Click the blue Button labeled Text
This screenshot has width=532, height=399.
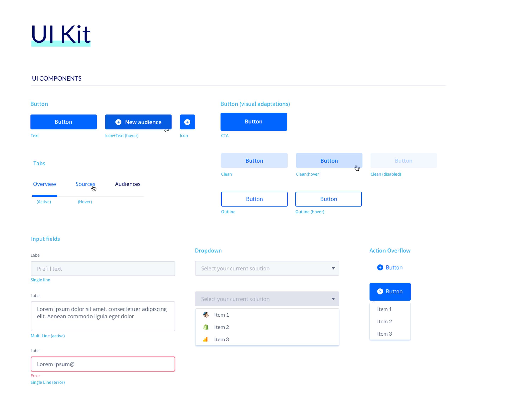click(x=63, y=122)
